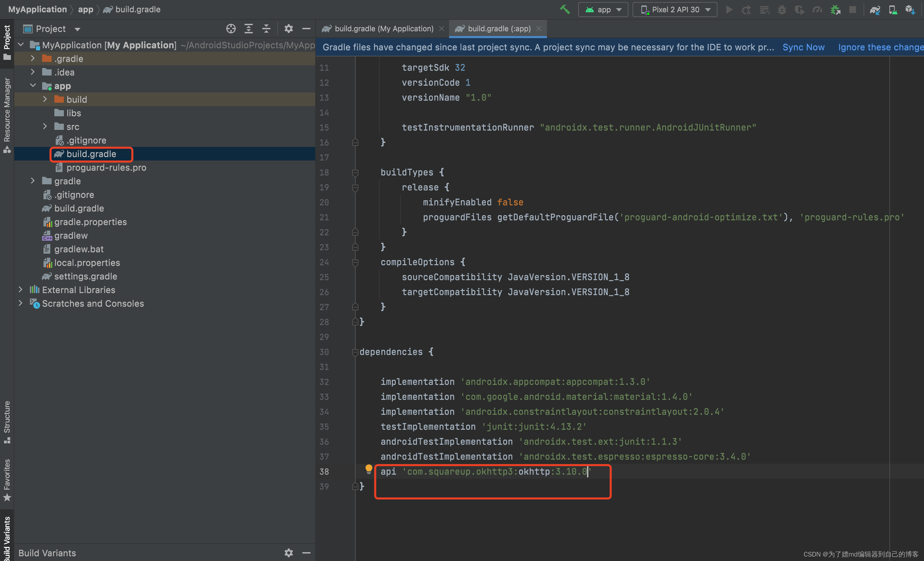Click the yellow lightbulb intention icon
924x561 pixels.
(369, 469)
